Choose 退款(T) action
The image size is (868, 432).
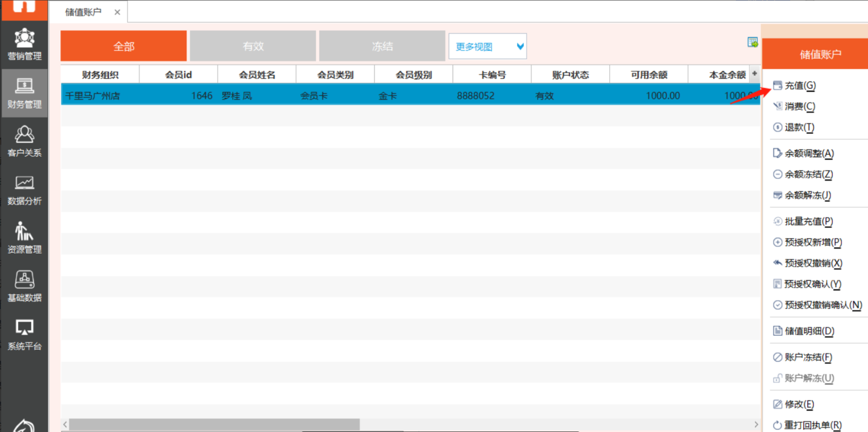point(799,127)
